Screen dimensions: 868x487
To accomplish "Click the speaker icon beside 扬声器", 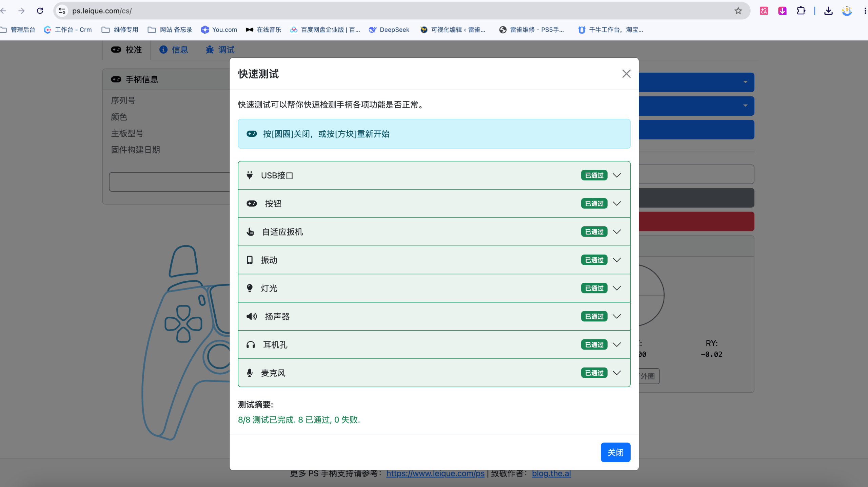I will tap(252, 316).
